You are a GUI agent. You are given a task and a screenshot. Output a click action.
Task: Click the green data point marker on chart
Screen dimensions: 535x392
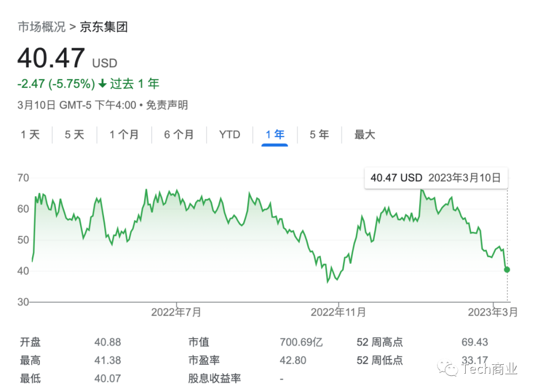(x=507, y=270)
